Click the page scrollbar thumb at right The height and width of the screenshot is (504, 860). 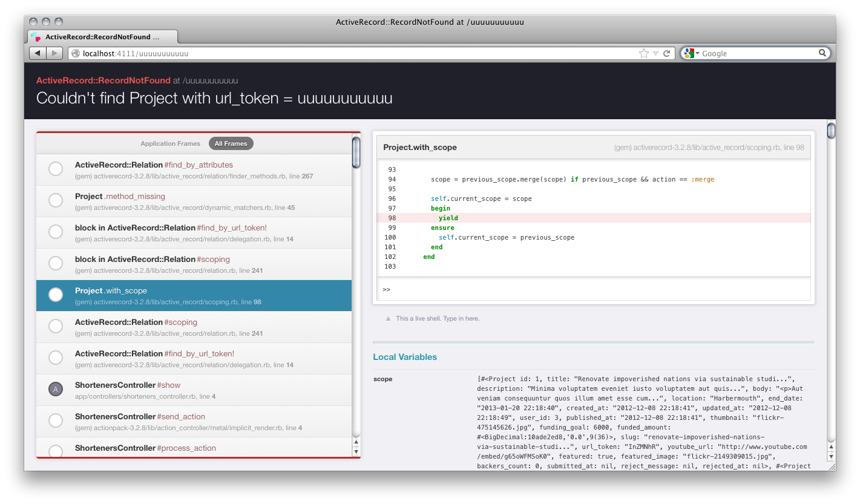click(x=831, y=131)
